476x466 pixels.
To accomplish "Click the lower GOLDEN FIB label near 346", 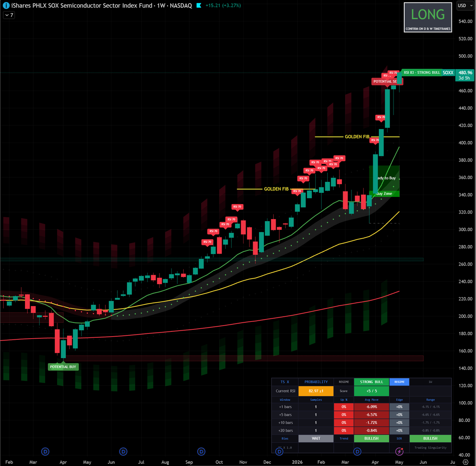I will click(x=276, y=189).
